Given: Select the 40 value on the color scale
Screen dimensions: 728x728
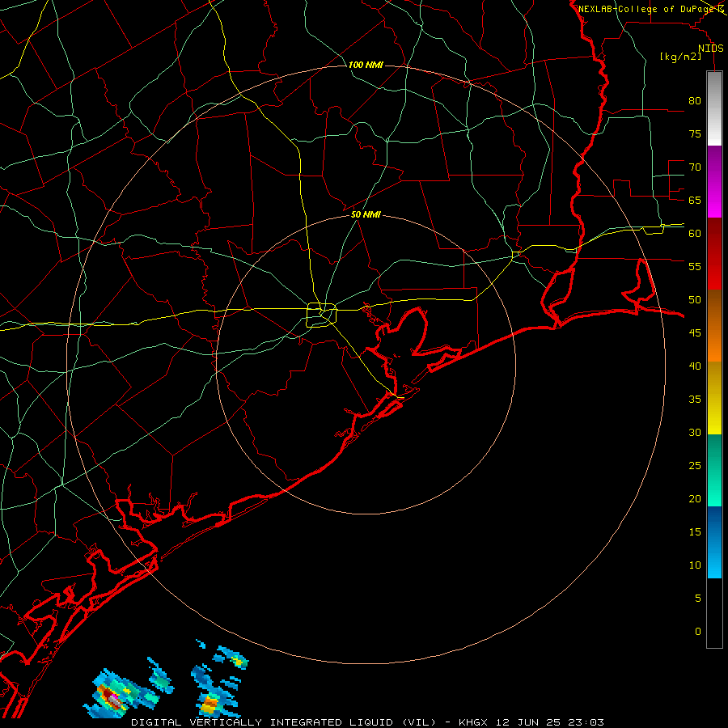Looking at the screenshot, I should pyautogui.click(x=695, y=366).
